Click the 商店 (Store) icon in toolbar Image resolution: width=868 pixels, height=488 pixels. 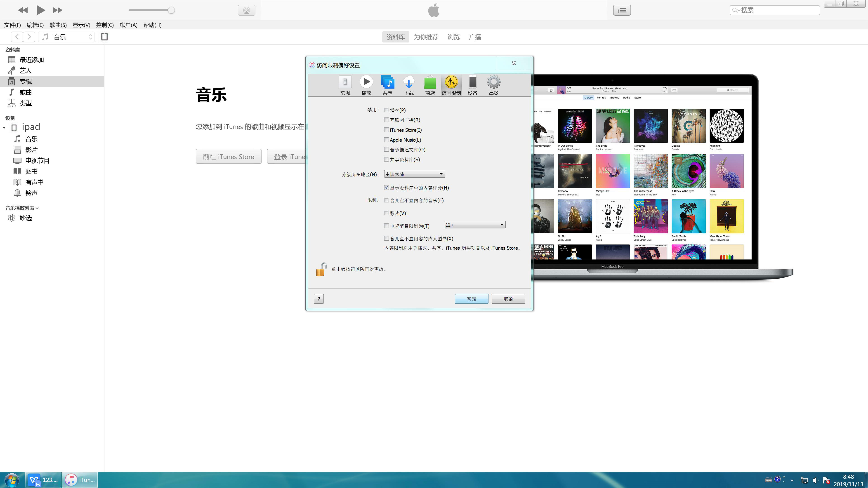pos(430,85)
